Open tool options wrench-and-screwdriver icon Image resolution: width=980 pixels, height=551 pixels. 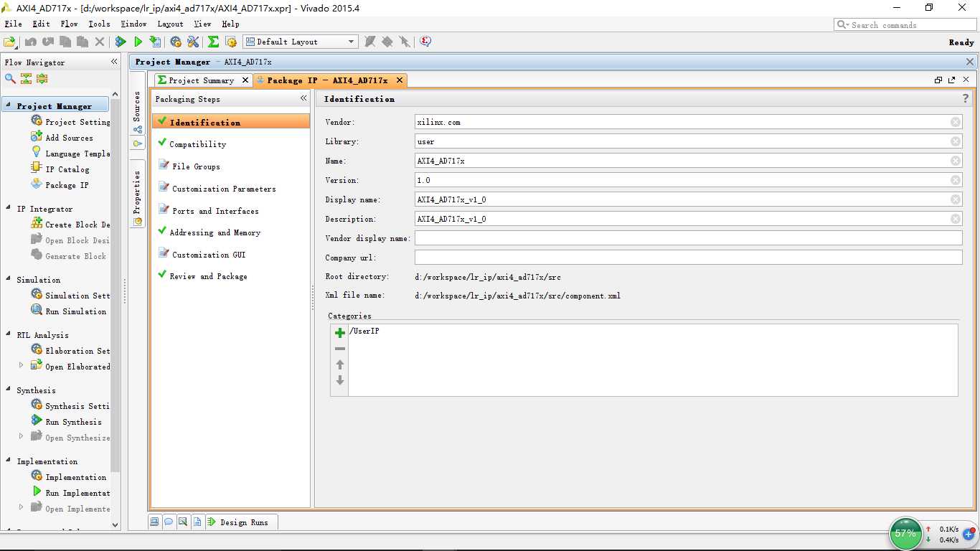193,42
